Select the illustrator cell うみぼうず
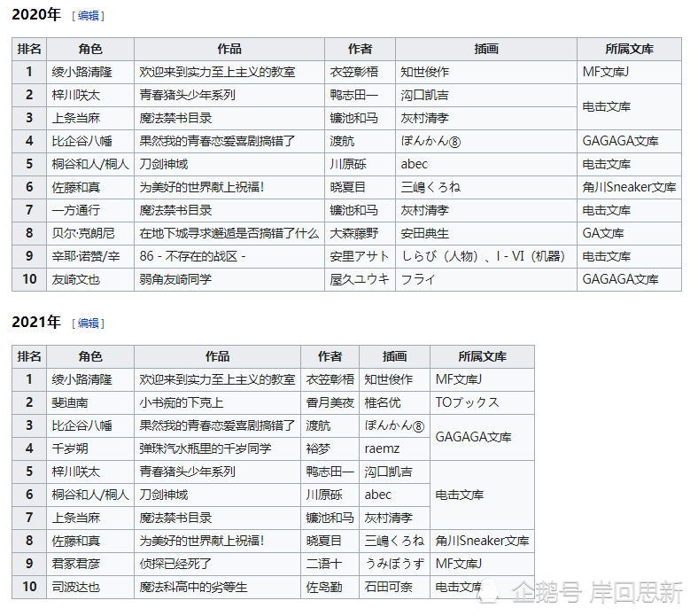The height and width of the screenshot is (616, 698). pyautogui.click(x=394, y=564)
